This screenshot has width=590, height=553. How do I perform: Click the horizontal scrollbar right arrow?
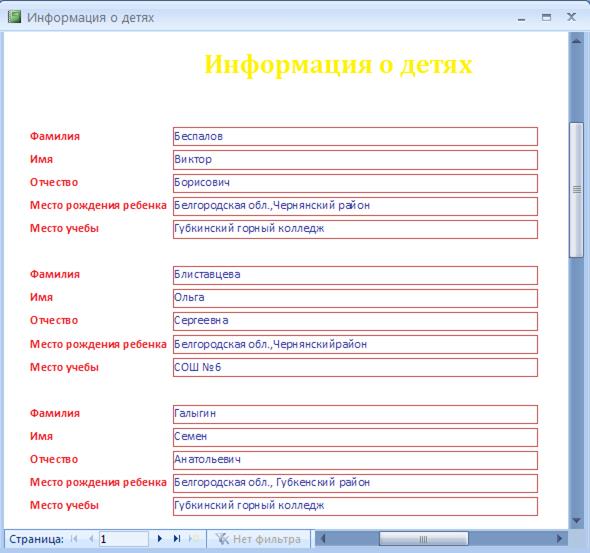[x=559, y=539]
